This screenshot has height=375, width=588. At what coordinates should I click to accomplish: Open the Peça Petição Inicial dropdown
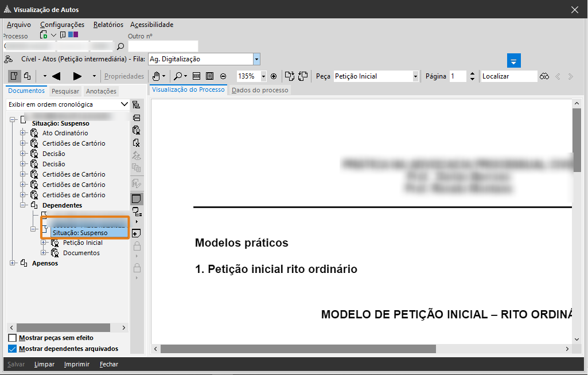tap(415, 76)
